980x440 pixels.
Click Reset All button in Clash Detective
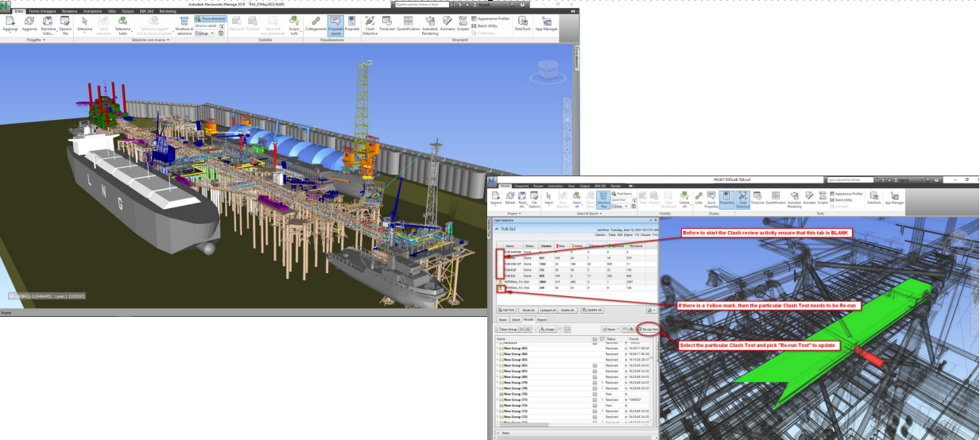point(528,308)
